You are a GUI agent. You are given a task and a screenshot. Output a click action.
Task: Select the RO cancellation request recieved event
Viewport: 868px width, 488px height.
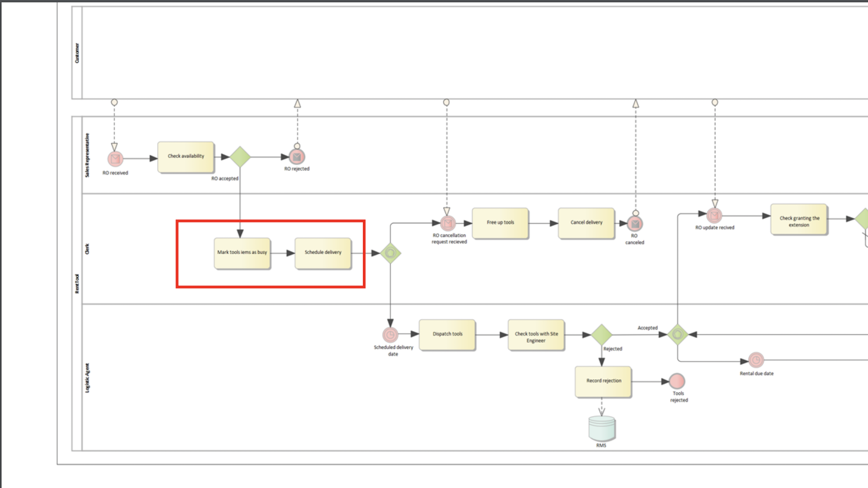pos(447,223)
